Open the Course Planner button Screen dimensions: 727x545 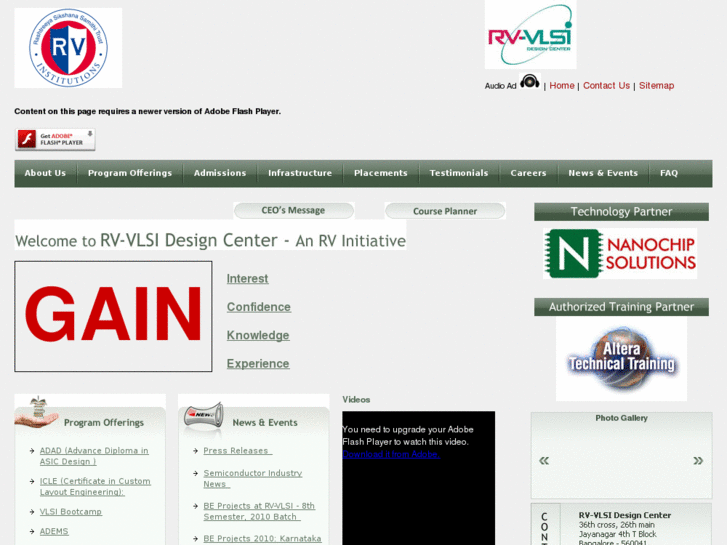tap(445, 211)
